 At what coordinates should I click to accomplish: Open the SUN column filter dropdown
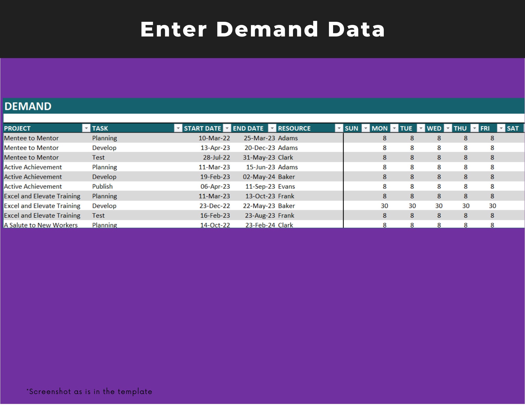click(x=366, y=128)
